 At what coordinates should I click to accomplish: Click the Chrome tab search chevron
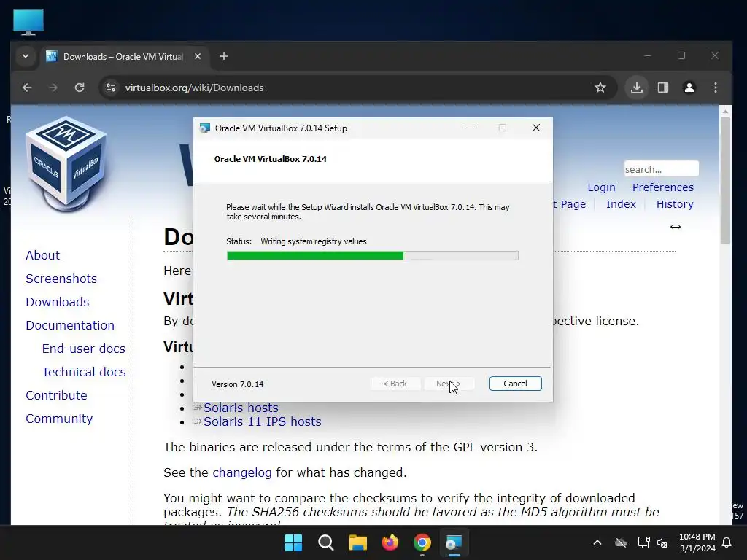click(26, 57)
